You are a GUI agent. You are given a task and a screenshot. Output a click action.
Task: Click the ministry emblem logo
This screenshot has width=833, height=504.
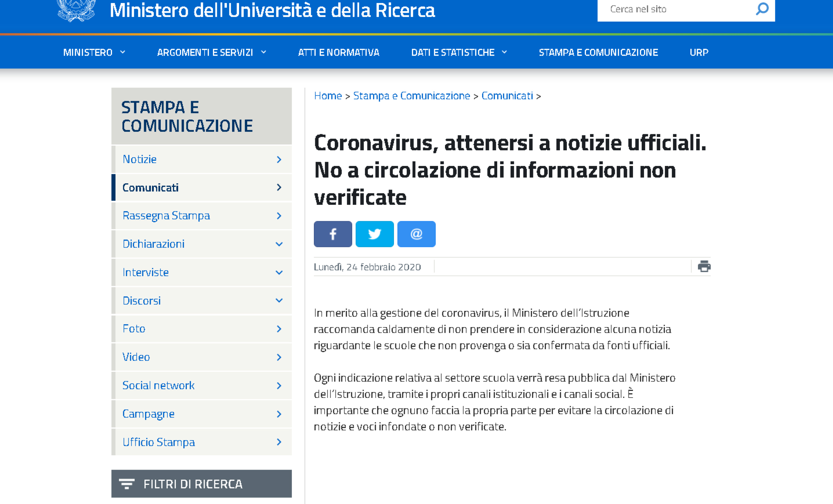click(76, 10)
